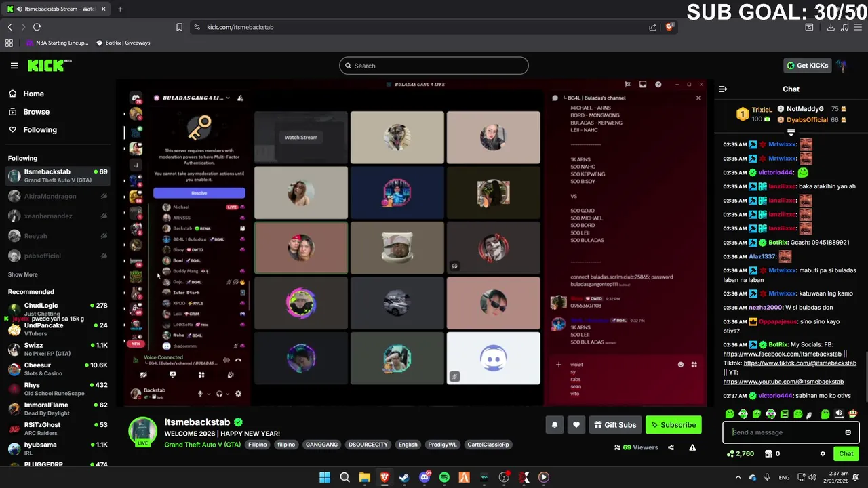Click the GANGGANG tag
The image size is (868, 488).
[x=321, y=445]
